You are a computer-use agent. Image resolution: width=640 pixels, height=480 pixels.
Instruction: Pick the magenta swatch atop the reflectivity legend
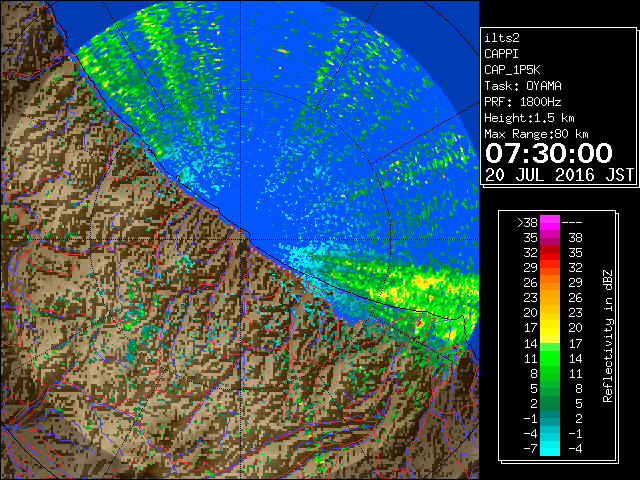coord(550,223)
